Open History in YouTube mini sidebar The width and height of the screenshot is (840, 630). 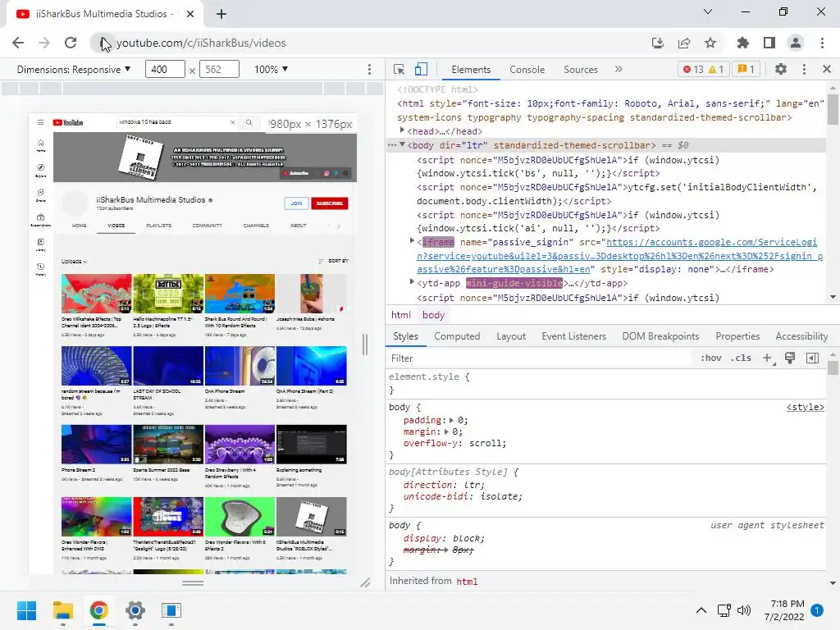(x=41, y=269)
